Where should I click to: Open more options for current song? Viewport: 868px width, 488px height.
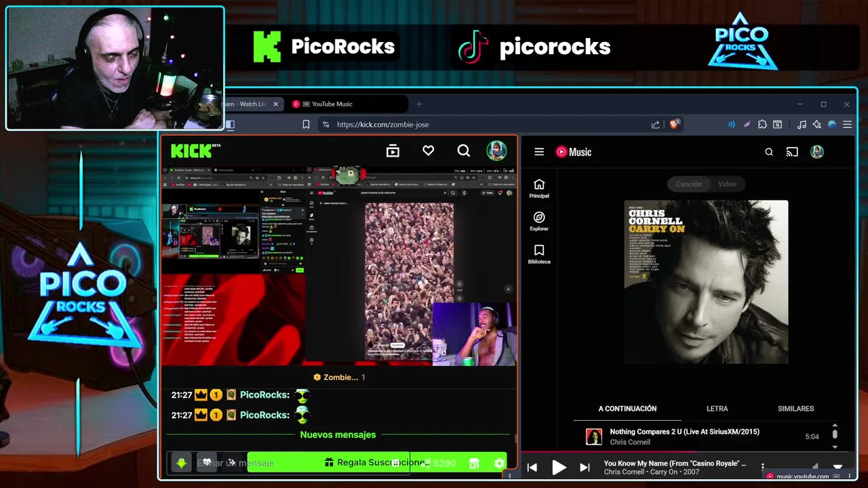point(763,467)
